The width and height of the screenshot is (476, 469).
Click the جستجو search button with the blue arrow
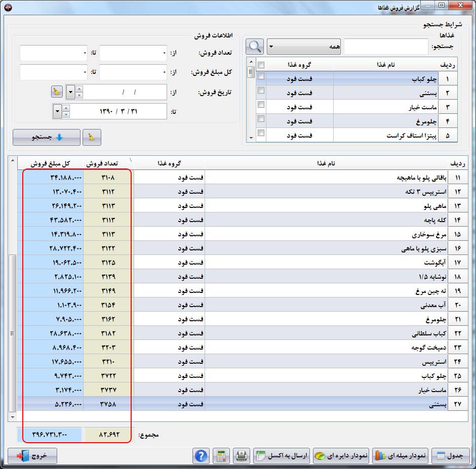pyautogui.click(x=47, y=137)
